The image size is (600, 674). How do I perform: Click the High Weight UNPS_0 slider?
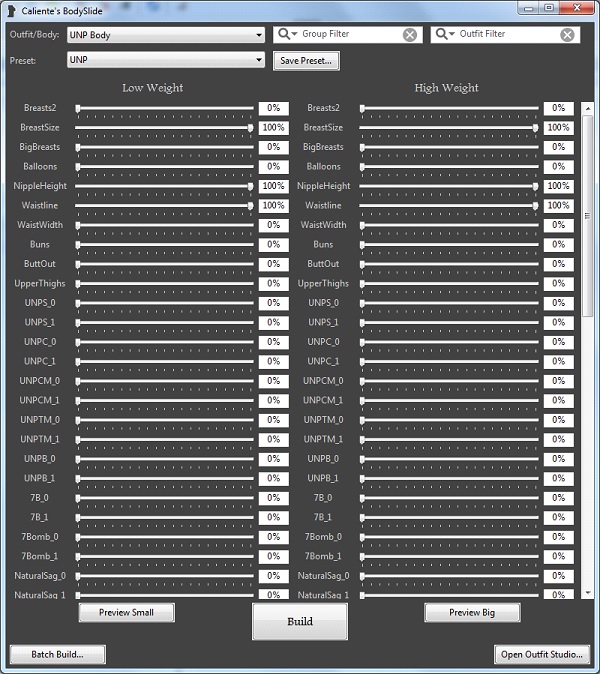pos(449,303)
